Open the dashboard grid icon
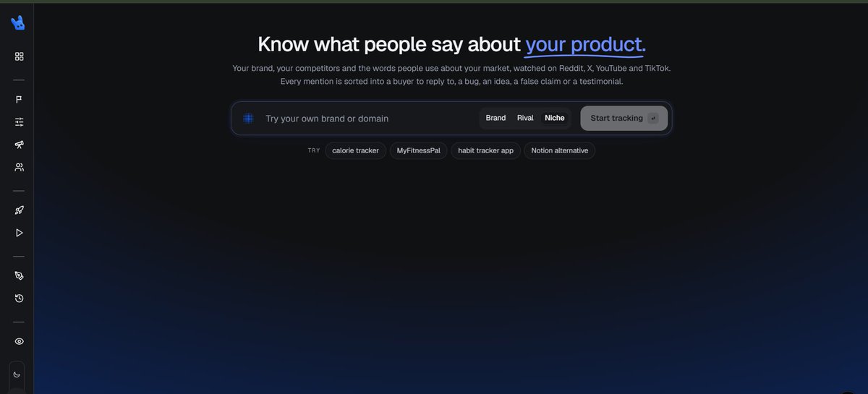Viewport: 868px width, 394px height. click(x=20, y=56)
